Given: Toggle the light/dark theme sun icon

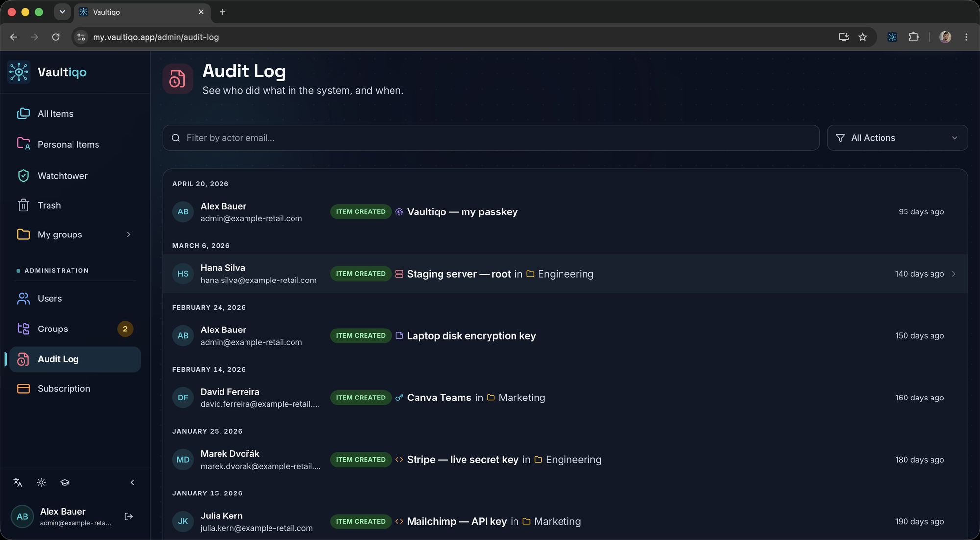Looking at the screenshot, I should click(41, 483).
